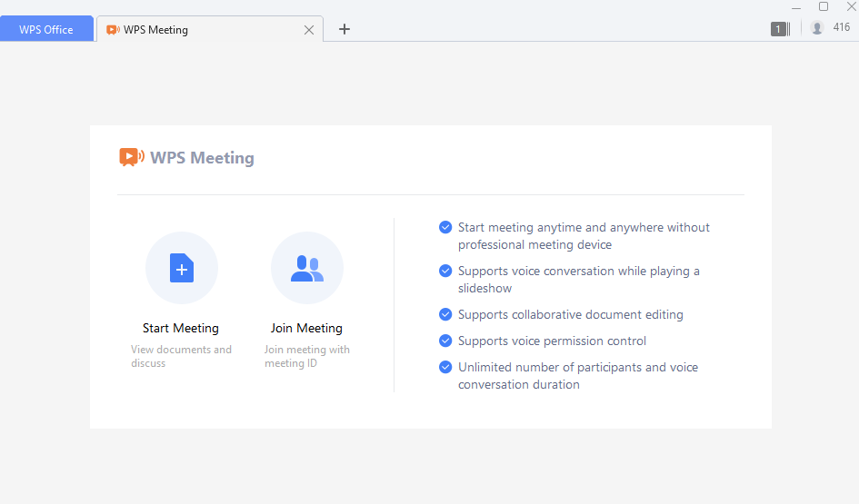Click the 'View documents and discuss' description
Screen dimensions: 859x504
[181, 356]
